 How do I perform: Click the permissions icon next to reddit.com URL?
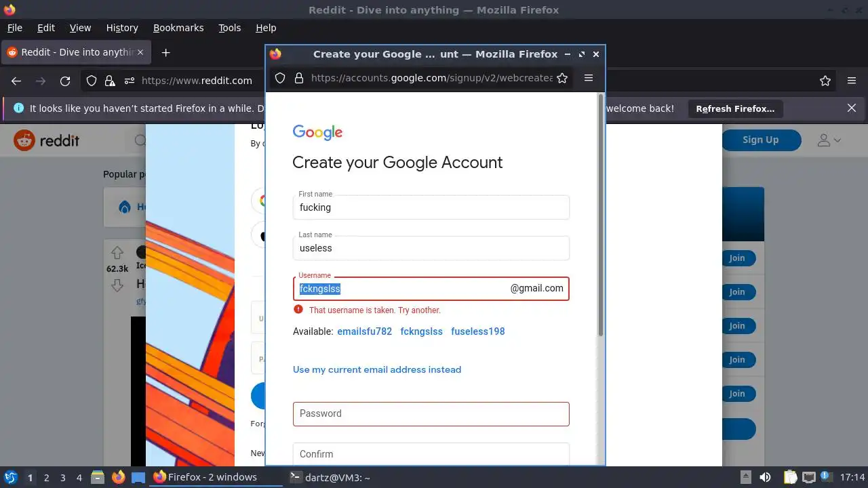point(129,81)
